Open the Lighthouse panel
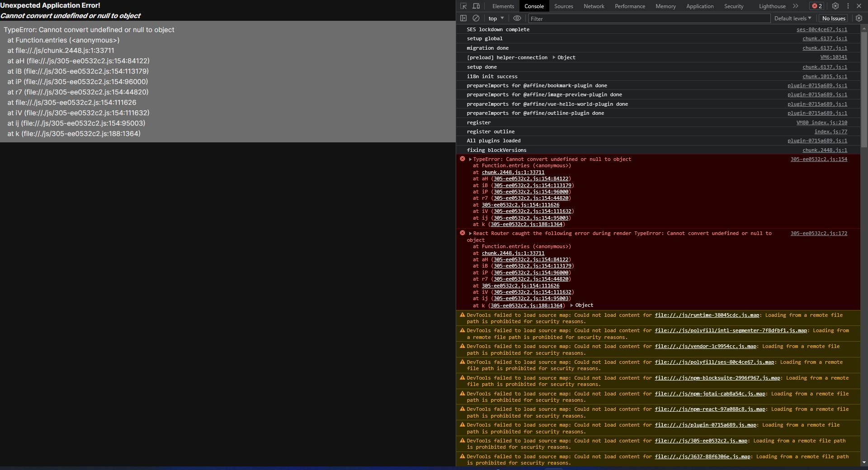The width and height of the screenshot is (868, 470). (x=771, y=6)
